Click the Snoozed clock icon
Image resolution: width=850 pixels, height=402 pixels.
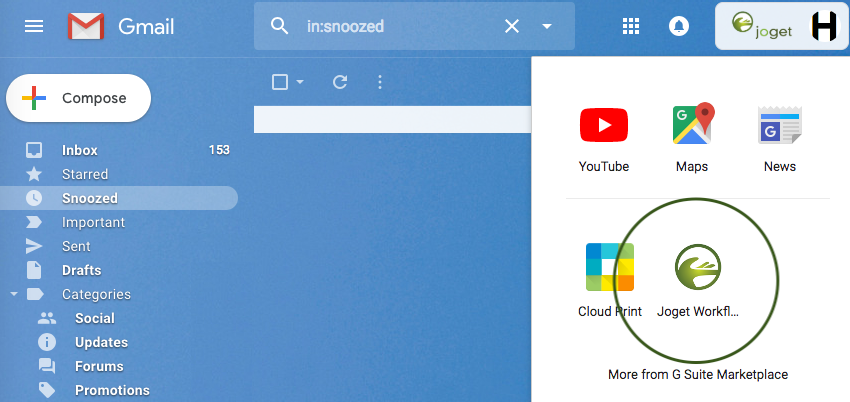(x=34, y=198)
